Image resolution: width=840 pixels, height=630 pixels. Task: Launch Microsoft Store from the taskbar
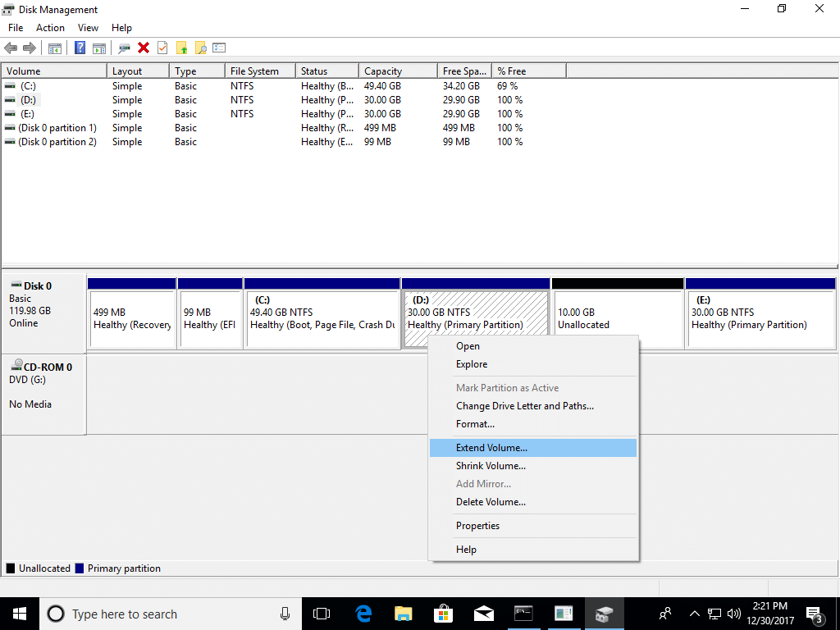coord(443,613)
